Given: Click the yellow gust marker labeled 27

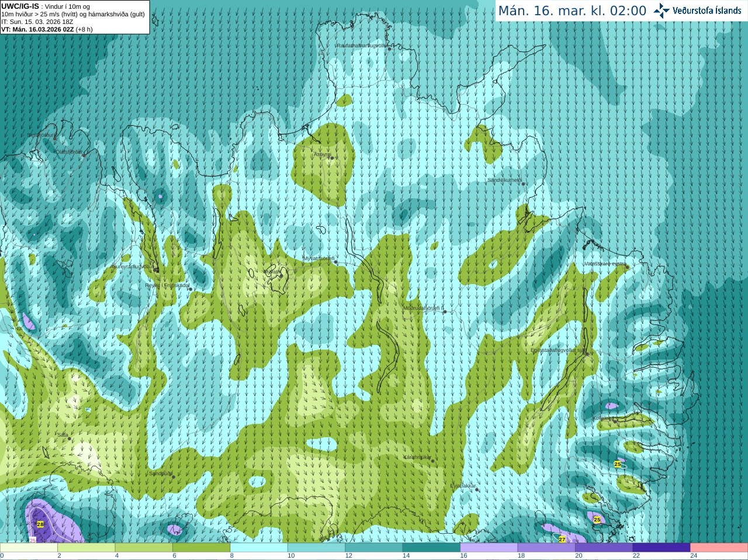Looking at the screenshot, I should pyautogui.click(x=562, y=540).
